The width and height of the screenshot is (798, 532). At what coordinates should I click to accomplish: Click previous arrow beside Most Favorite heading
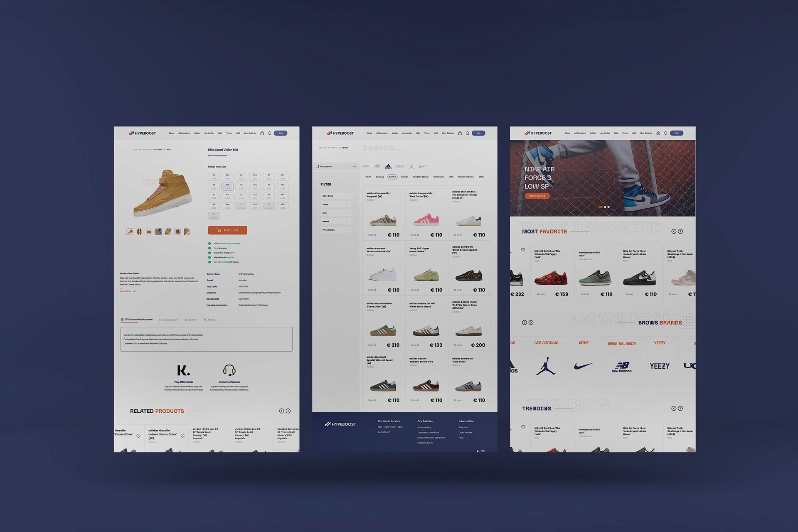tap(673, 232)
